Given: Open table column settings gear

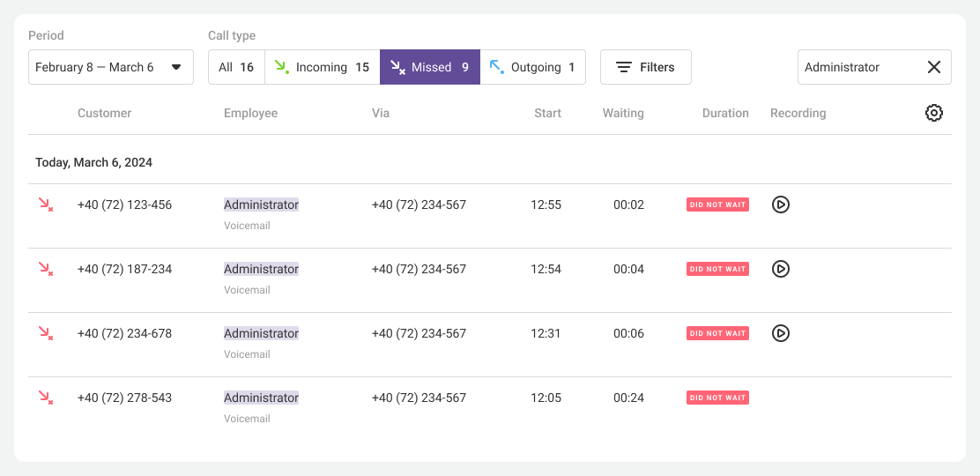Looking at the screenshot, I should (x=934, y=113).
